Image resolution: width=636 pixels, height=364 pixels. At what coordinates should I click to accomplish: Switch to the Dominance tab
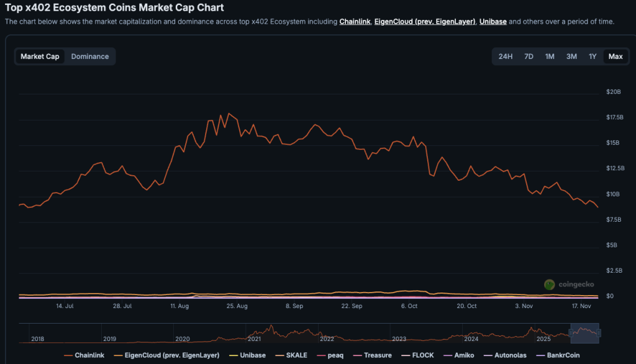click(x=90, y=57)
